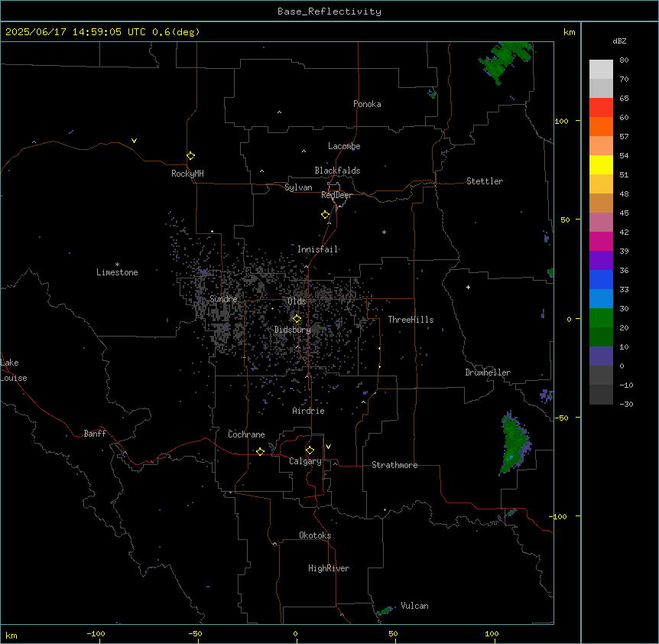Click the asterisk marker above Limestone
This screenshot has height=644, width=659.
coord(117,264)
